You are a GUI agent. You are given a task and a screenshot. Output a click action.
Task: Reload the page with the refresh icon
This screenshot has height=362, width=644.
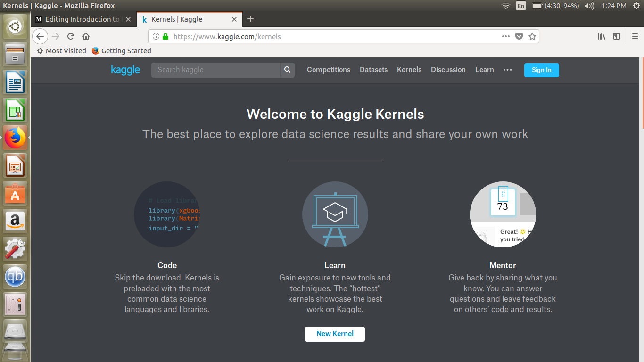click(71, 36)
